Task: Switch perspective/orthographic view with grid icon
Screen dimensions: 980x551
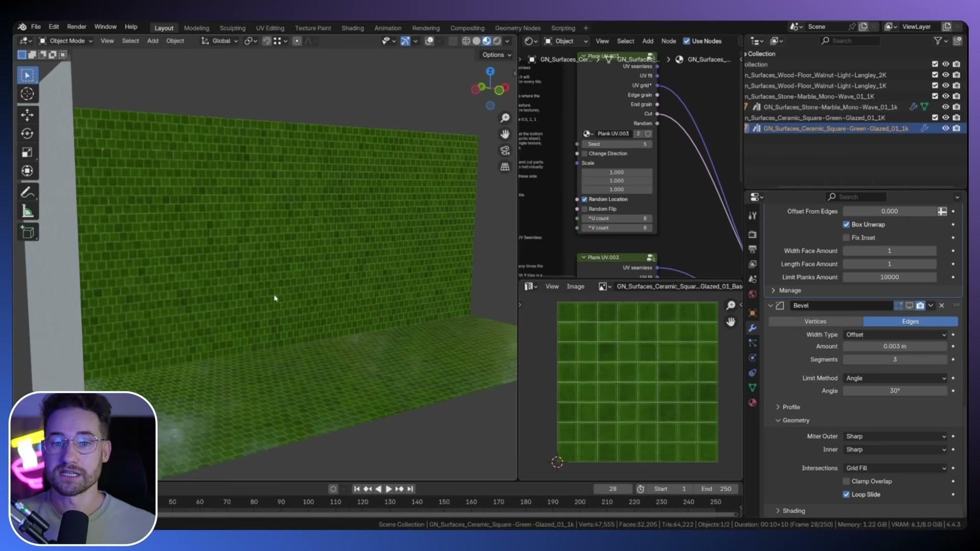Action: [x=505, y=167]
